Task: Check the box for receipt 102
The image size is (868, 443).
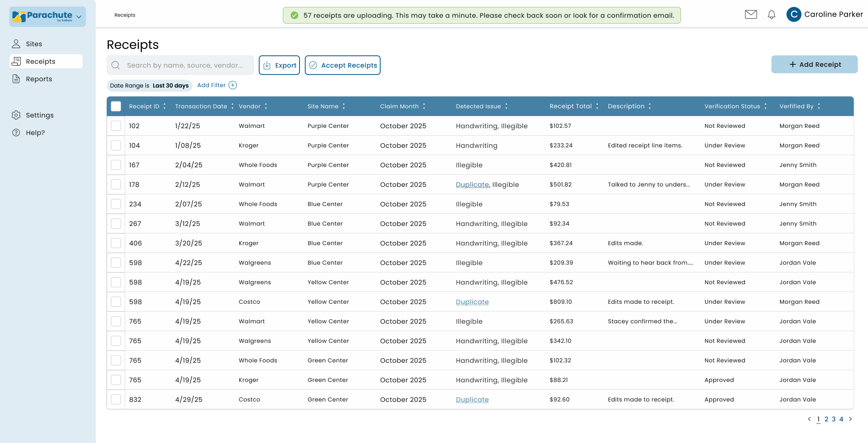Action: (x=116, y=126)
